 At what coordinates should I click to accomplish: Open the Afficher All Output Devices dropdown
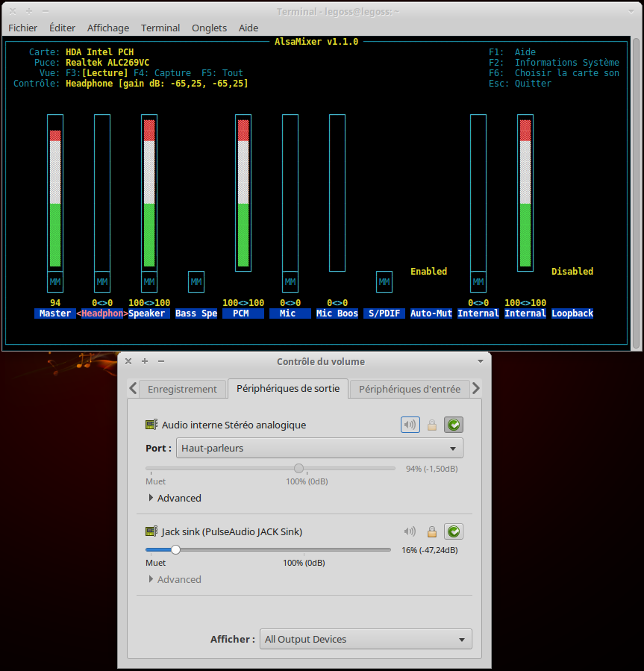tap(366, 639)
